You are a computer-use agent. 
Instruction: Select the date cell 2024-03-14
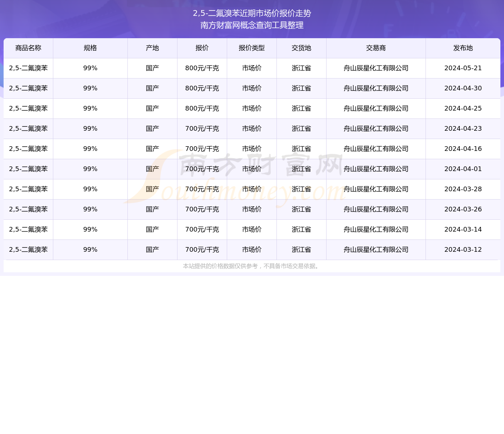tap(463, 230)
